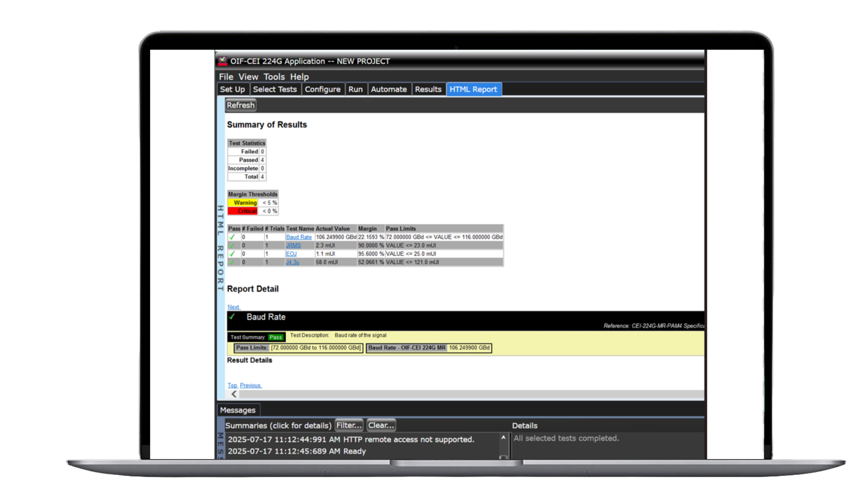Screen dimensions: 868x488
Task: Click the VALUE <= 121.0 mUI limit cell
Action: [x=444, y=262]
